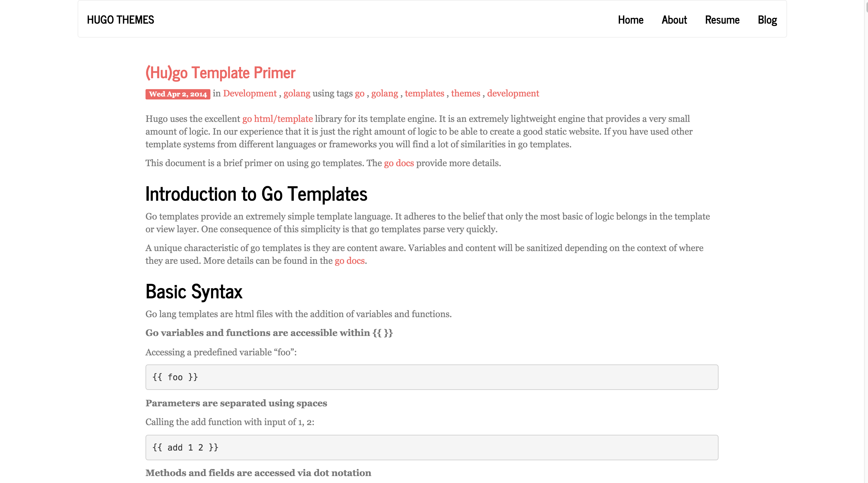Image resolution: width=868 pixels, height=483 pixels.
Task: Click the Development category tag
Action: pyautogui.click(x=250, y=93)
